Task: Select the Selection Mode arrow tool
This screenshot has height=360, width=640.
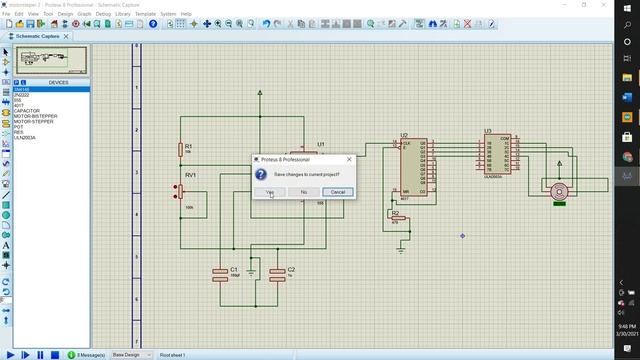Action: point(6,52)
